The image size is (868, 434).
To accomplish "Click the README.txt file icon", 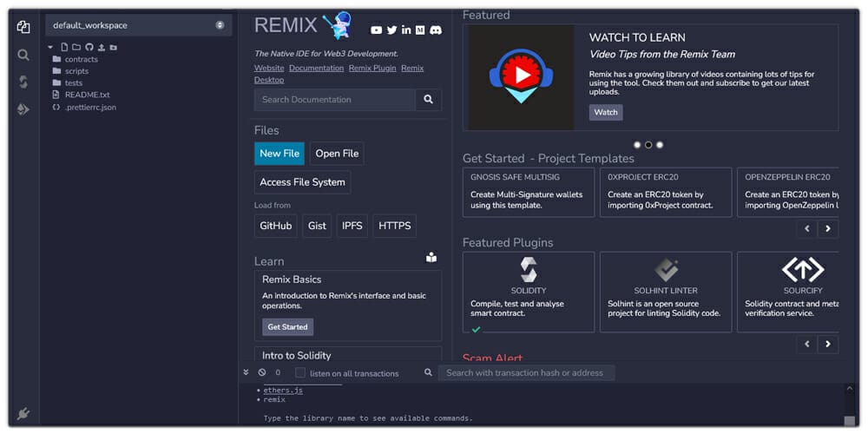I will pos(56,95).
